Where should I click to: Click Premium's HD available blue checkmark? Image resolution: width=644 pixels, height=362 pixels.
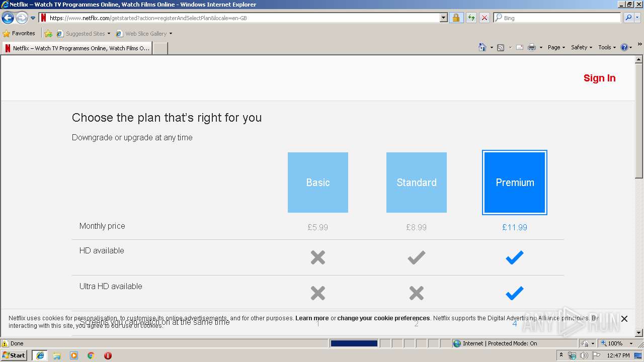pos(515,257)
